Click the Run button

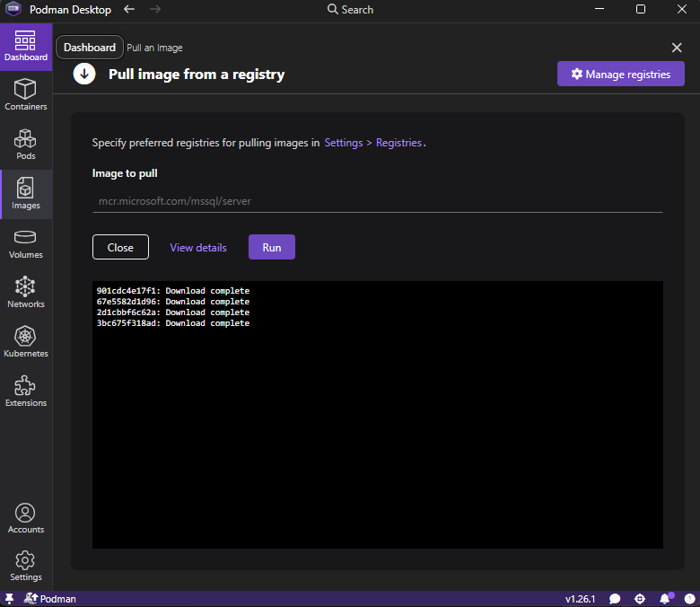[271, 247]
